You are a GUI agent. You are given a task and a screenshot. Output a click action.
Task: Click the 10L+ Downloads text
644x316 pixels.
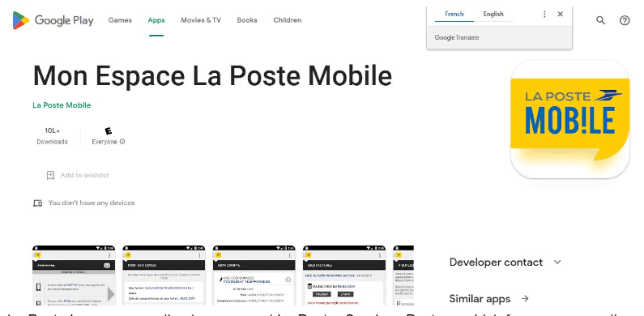52,136
